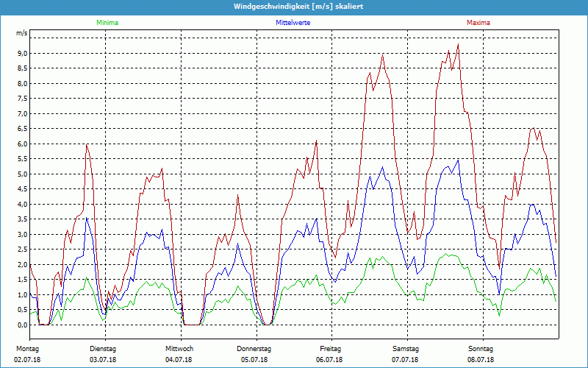This screenshot has width=588, height=368.
Task: Click the date 07.07.18
Action: (405, 360)
